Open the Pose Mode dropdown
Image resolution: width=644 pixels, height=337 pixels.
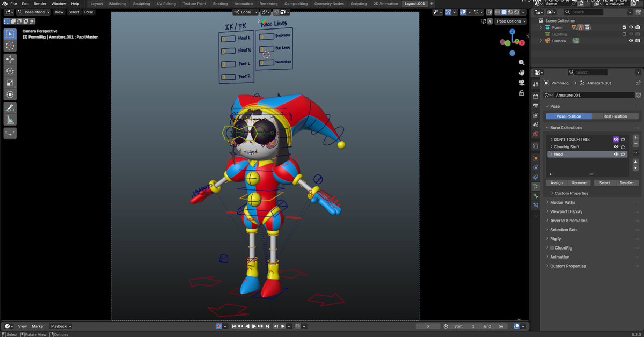click(33, 12)
